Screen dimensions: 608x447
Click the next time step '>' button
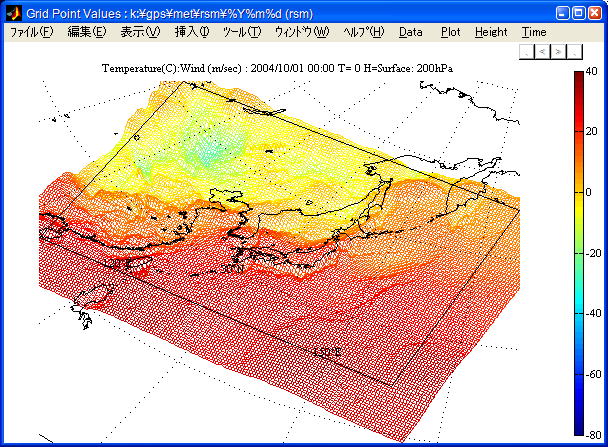(557, 49)
